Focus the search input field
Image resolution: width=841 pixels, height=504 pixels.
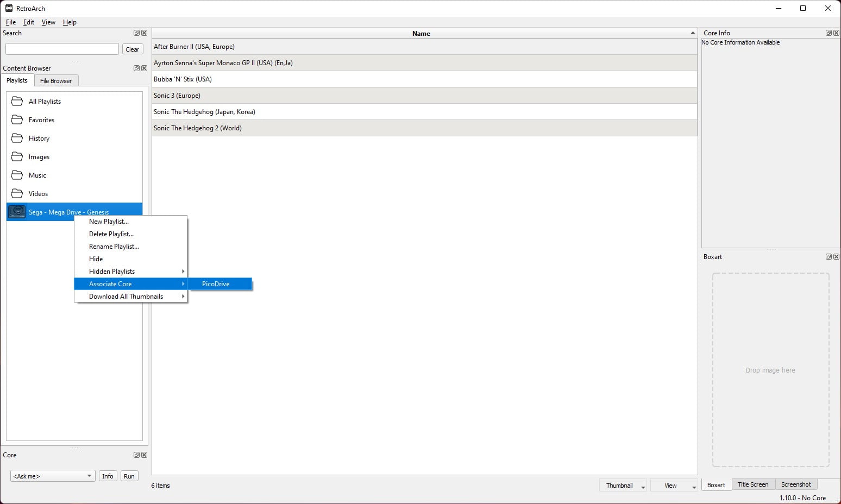(62, 49)
